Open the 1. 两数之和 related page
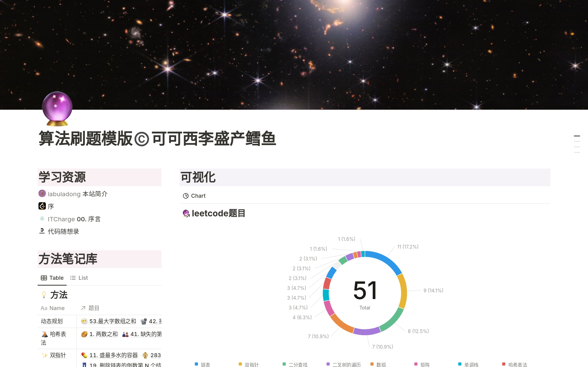Viewport: 588px width, 367px height. tap(103, 334)
